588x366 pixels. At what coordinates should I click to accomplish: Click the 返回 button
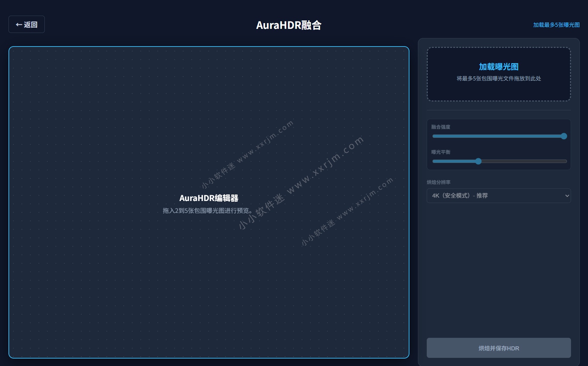(x=26, y=24)
